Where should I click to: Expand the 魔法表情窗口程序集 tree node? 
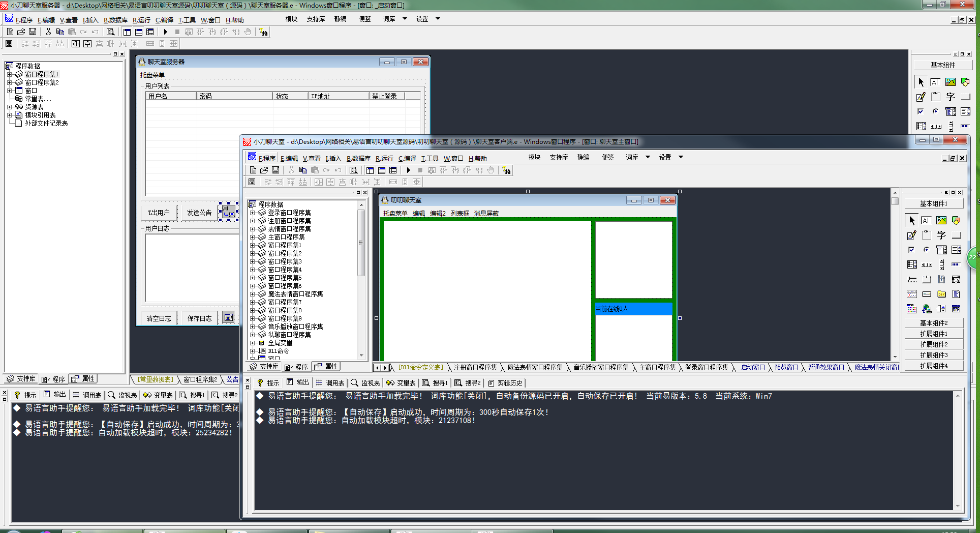tap(252, 294)
